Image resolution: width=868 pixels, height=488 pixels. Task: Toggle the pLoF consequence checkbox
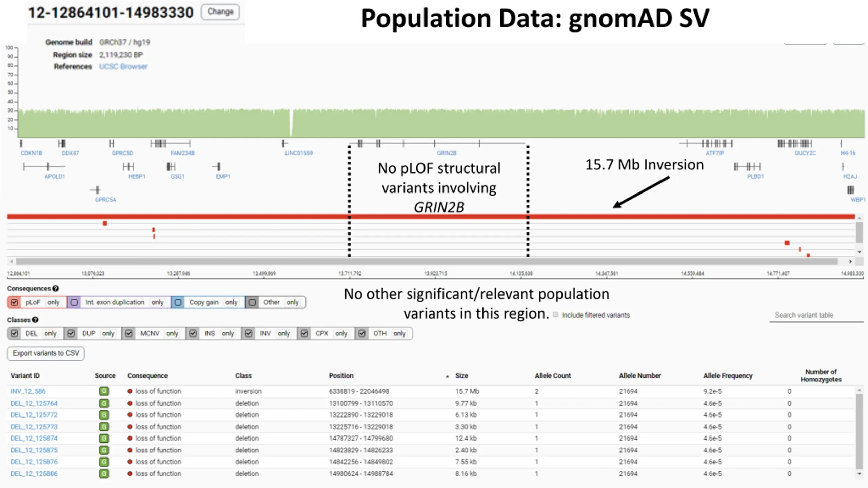14,302
